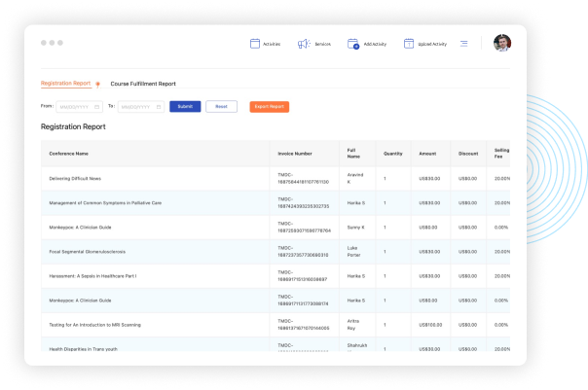The height and width of the screenshot is (390, 588).
Task: Click the orange Export Report button
Action: 270,107
